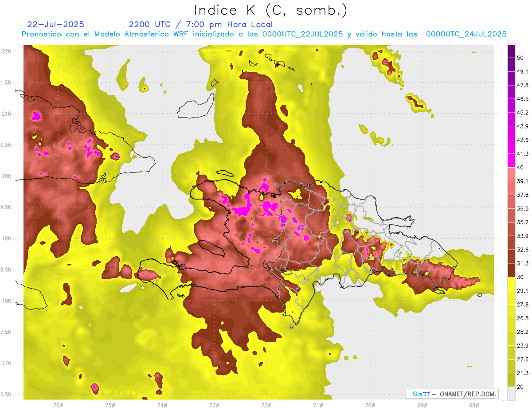This screenshot has width=532, height=411.
Task: Click the '40' legend value
Action: [x=521, y=167]
